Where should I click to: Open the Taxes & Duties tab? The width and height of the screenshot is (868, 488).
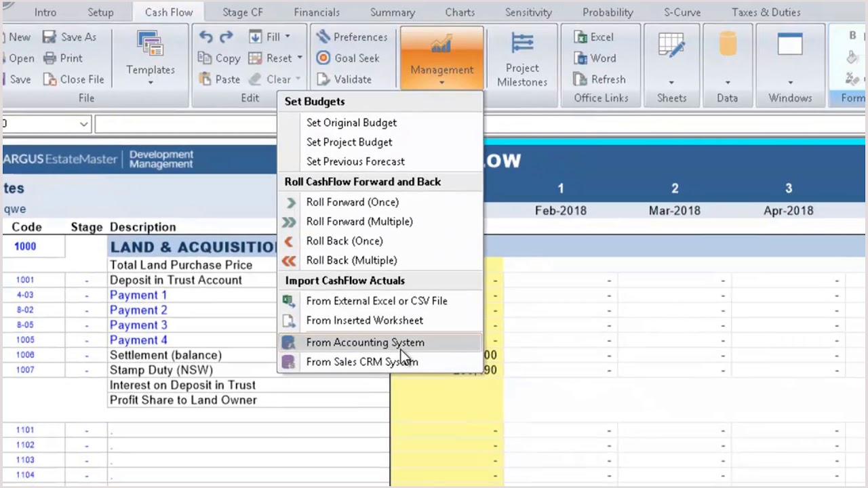pyautogui.click(x=766, y=12)
